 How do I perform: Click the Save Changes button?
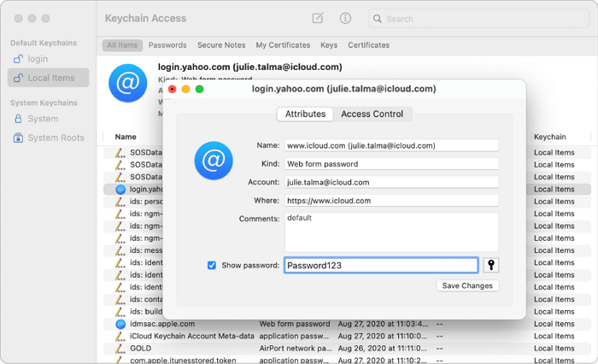[466, 285]
